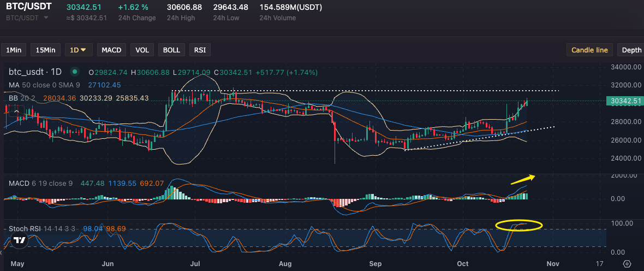Click the TradingView logo icon
644x271 pixels.
tap(19, 240)
